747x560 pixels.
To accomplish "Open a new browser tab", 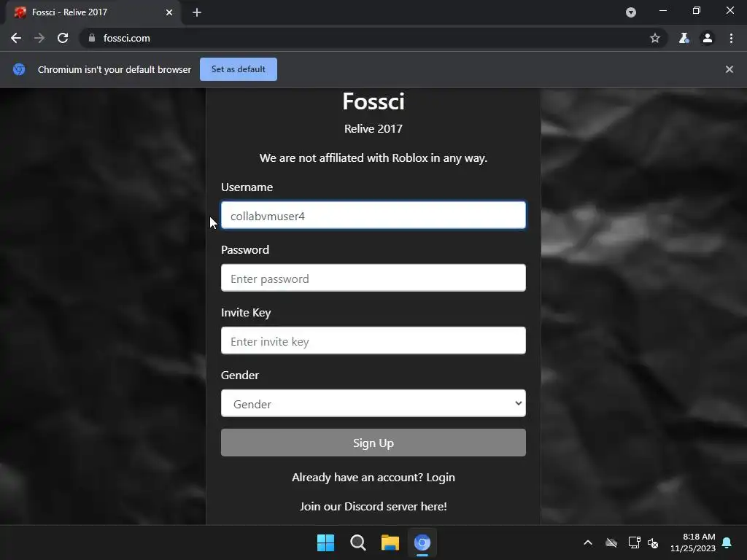I will (x=197, y=12).
